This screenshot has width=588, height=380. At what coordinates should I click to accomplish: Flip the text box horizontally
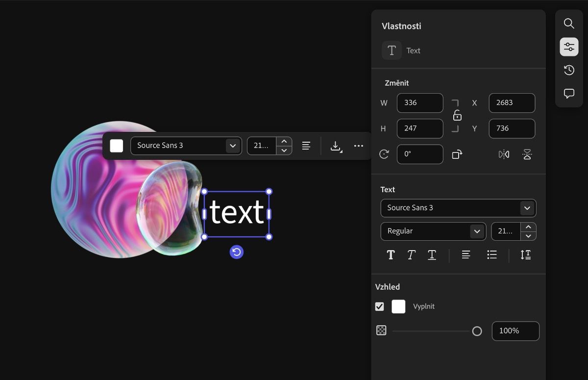pyautogui.click(x=504, y=154)
